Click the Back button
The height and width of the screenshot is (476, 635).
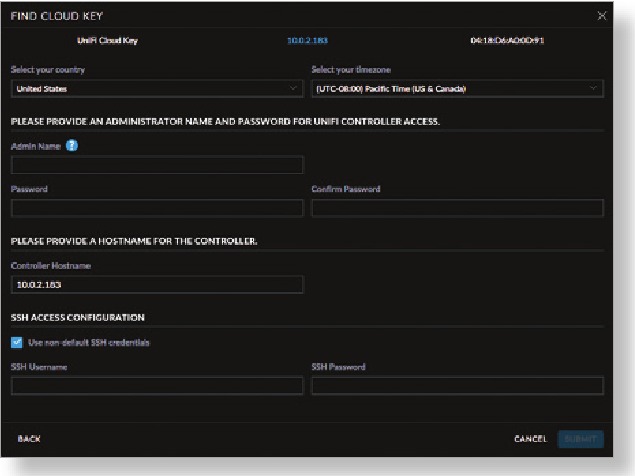(29, 439)
